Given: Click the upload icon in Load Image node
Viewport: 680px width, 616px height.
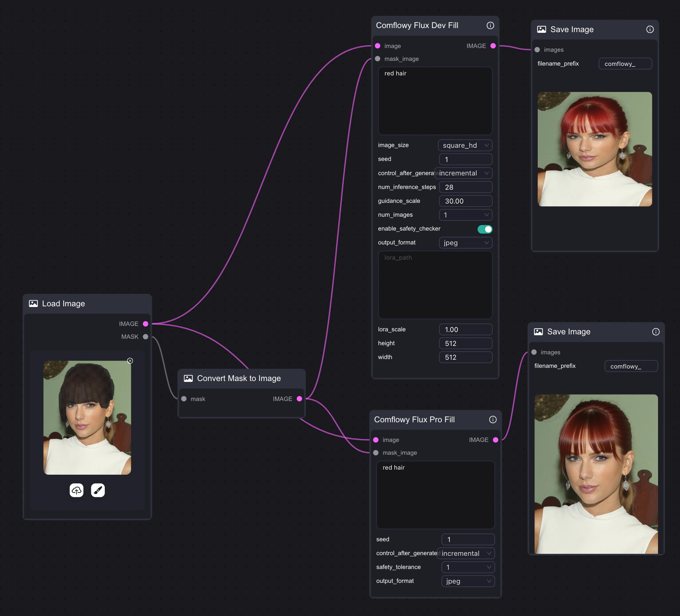Looking at the screenshot, I should point(76,491).
